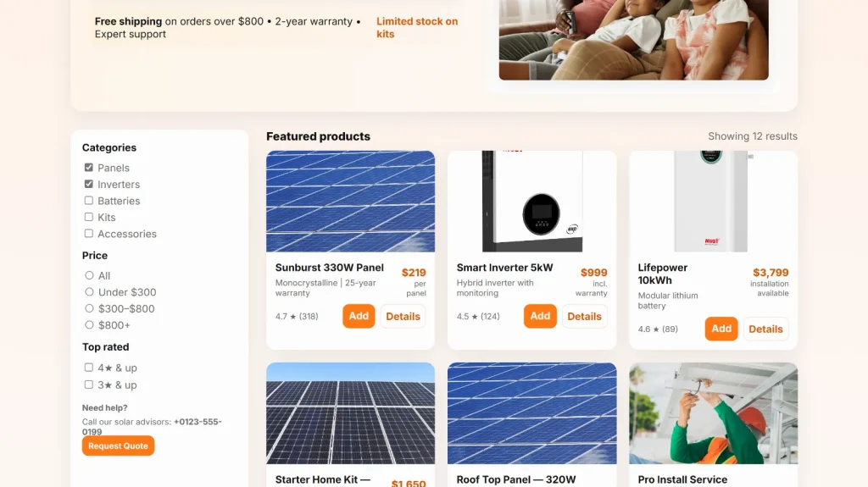This screenshot has height=487, width=868.
Task: Check the Accessories category filter
Action: tap(89, 234)
